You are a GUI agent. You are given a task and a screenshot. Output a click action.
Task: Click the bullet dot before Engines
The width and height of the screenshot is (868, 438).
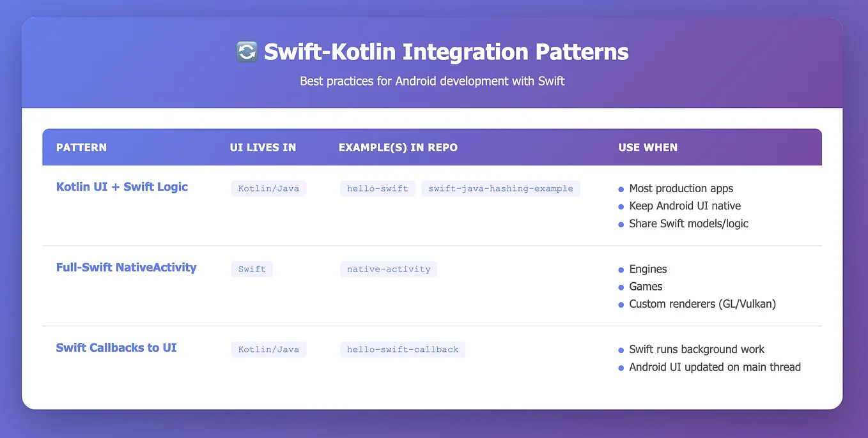pos(620,269)
